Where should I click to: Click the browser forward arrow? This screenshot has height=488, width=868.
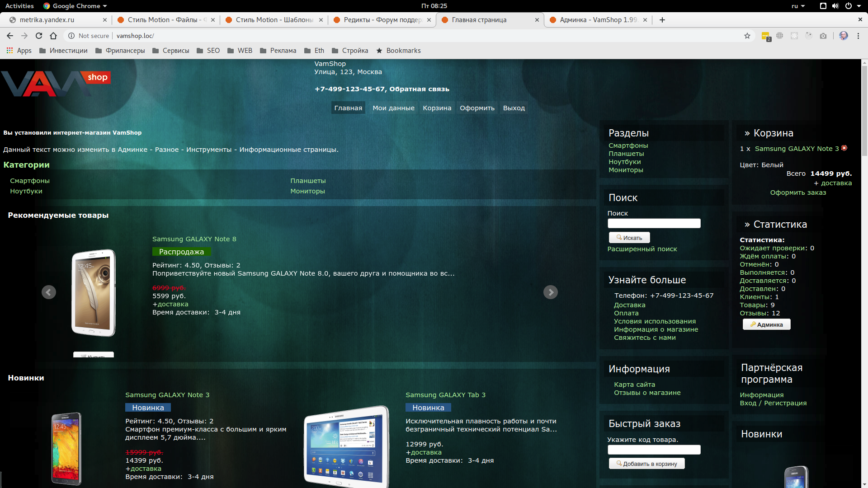(24, 36)
